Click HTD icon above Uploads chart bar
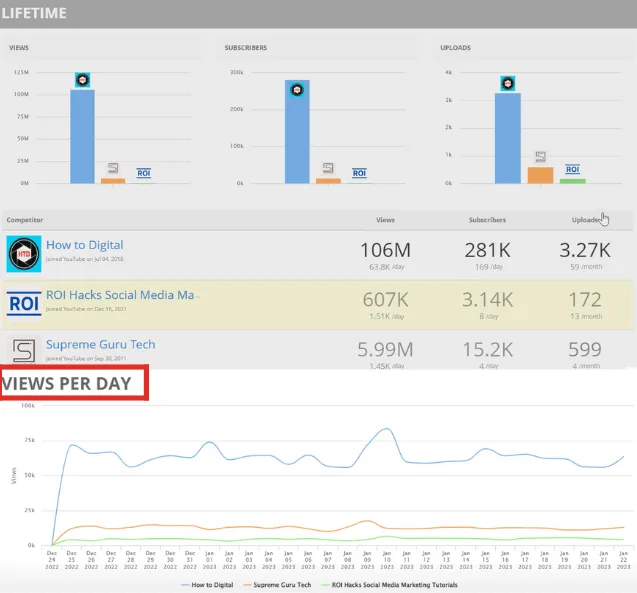637x593 pixels. coord(507,84)
